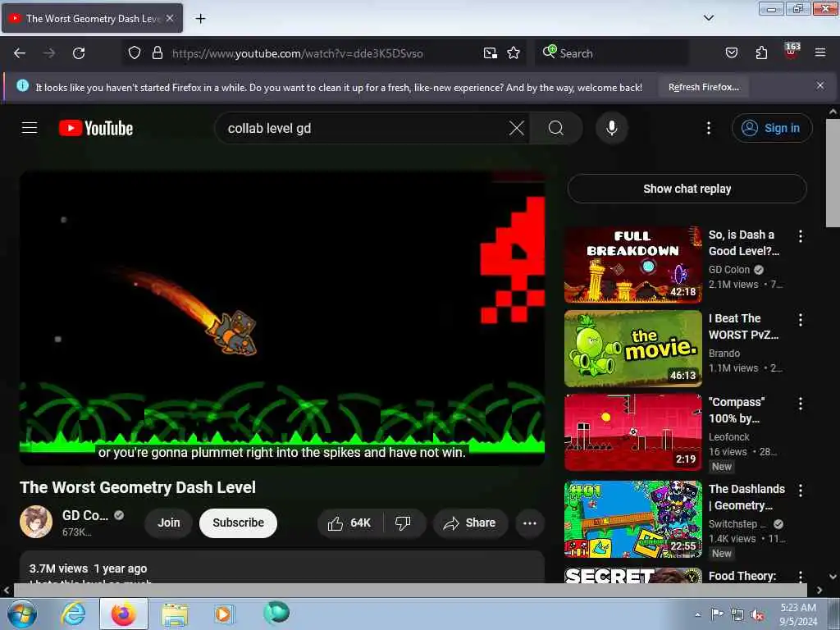Subscribe to the GD Colon channel
The image size is (840, 630).
click(238, 523)
